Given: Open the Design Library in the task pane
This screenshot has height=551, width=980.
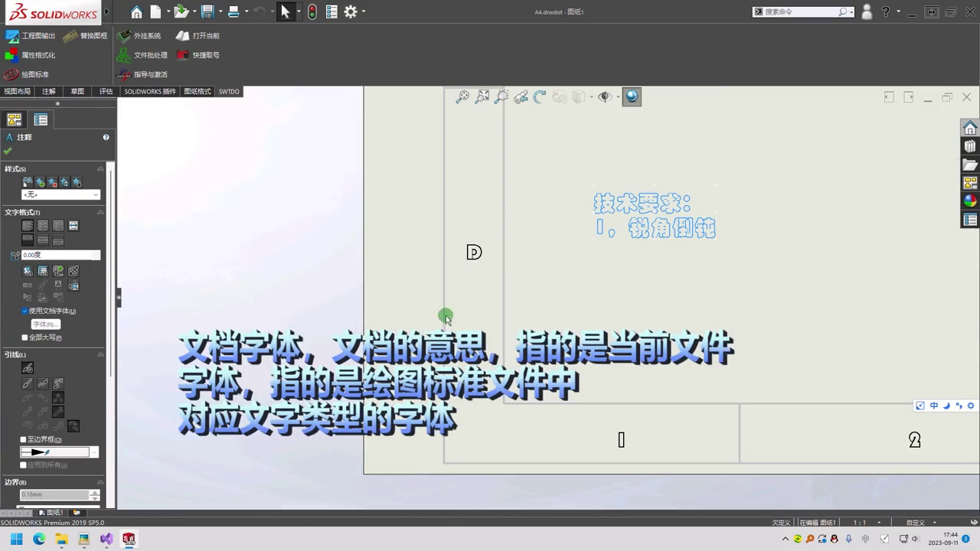Looking at the screenshot, I should tap(970, 146).
